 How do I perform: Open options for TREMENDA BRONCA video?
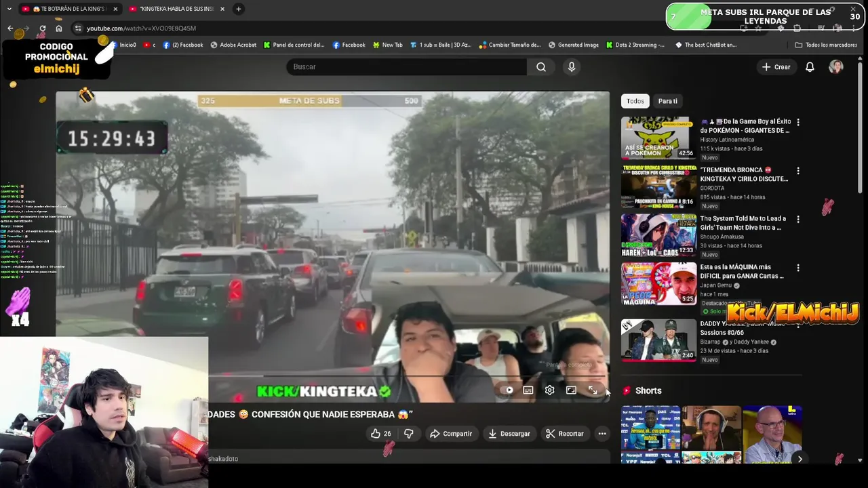point(798,171)
